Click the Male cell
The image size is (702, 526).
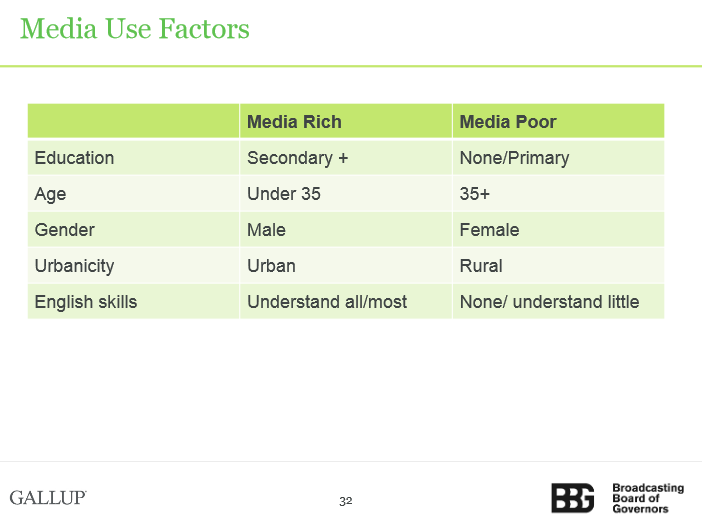pos(346,230)
